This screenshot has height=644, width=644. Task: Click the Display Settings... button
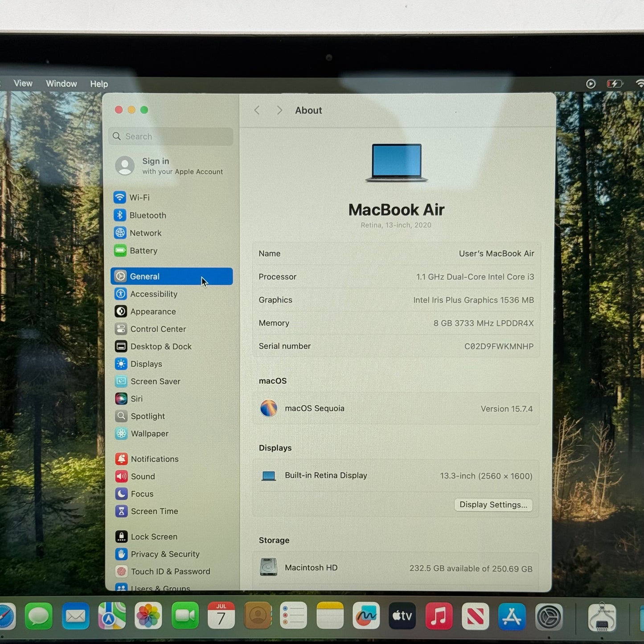pyautogui.click(x=493, y=505)
